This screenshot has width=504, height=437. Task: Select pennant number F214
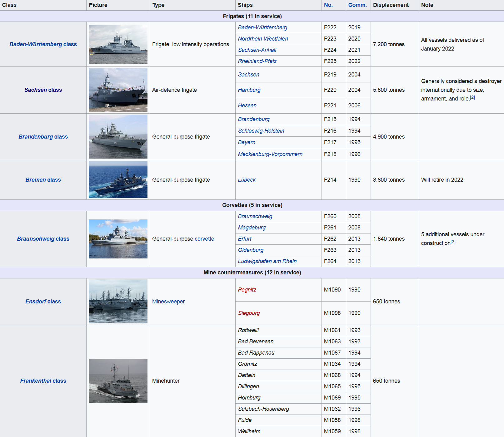click(x=330, y=180)
